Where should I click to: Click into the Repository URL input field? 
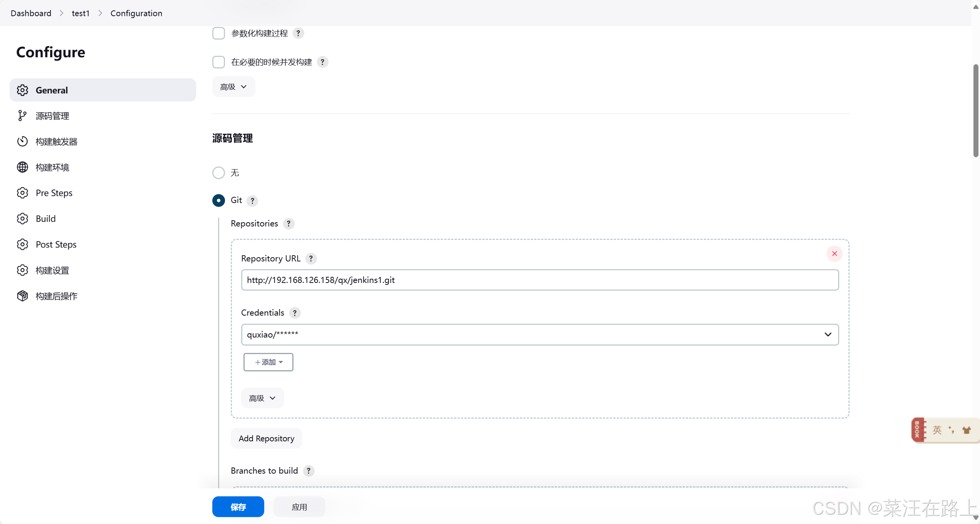click(x=540, y=280)
